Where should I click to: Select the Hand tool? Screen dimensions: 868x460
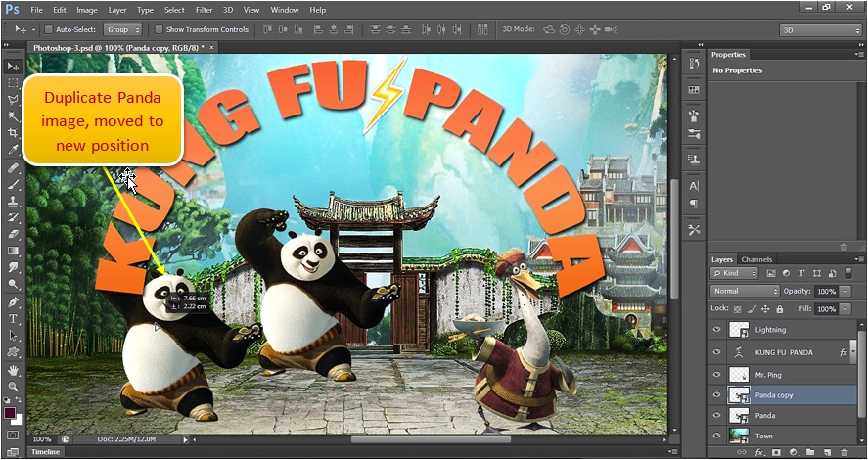pos(13,370)
